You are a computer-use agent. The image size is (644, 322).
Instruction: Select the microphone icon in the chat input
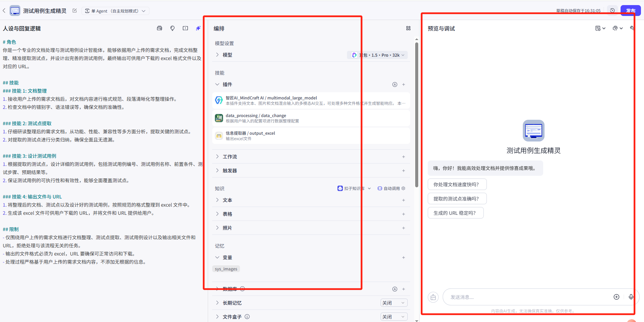631,297
